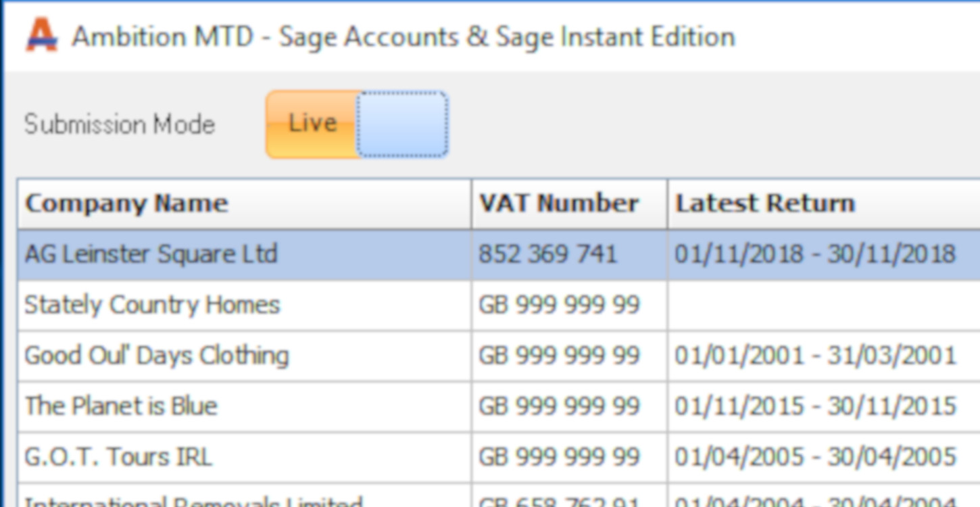Click VAT number 852 369 741 cell
Screen dimensions: 980x507
click(x=547, y=254)
